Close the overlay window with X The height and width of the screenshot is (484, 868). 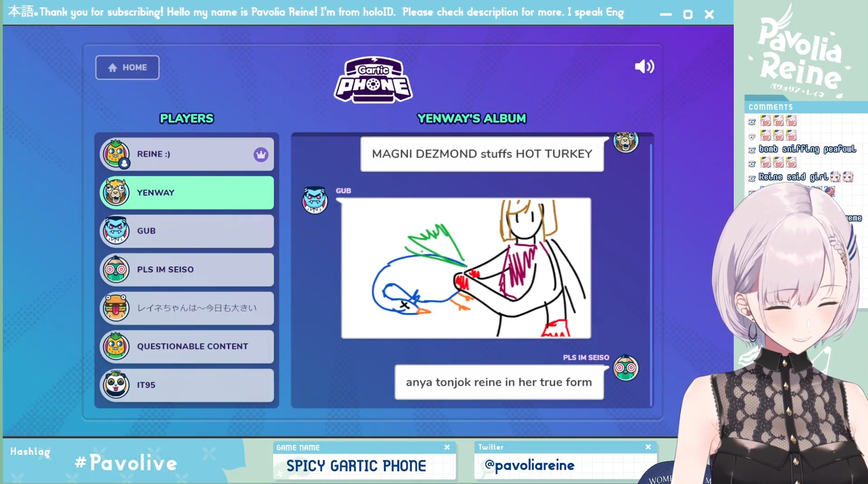click(709, 15)
